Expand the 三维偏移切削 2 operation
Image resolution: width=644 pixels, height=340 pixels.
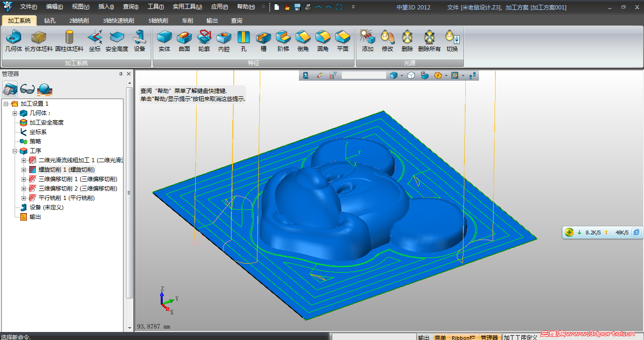click(x=24, y=189)
